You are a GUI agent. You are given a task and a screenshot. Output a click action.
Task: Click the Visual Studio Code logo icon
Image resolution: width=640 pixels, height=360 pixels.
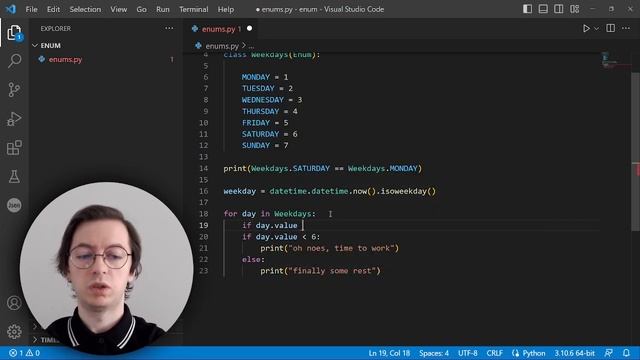coord(11,9)
